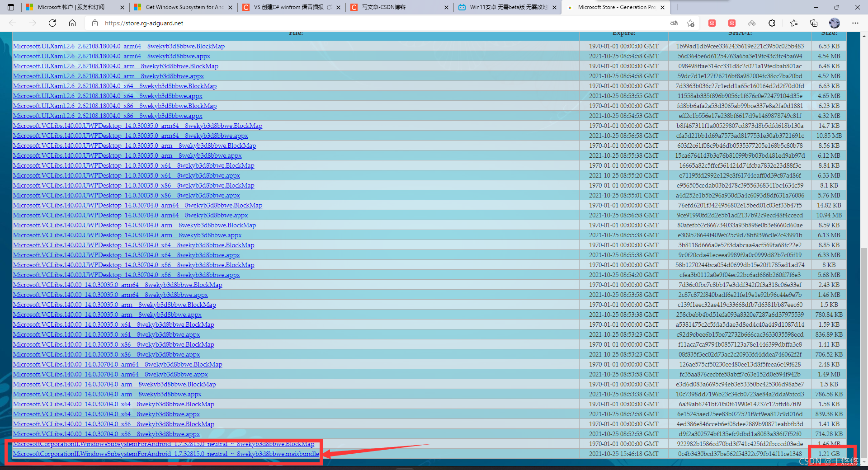The width and height of the screenshot is (868, 470).
Task: Close the Get Windows Subsystem for Android tab
Action: coord(230,7)
